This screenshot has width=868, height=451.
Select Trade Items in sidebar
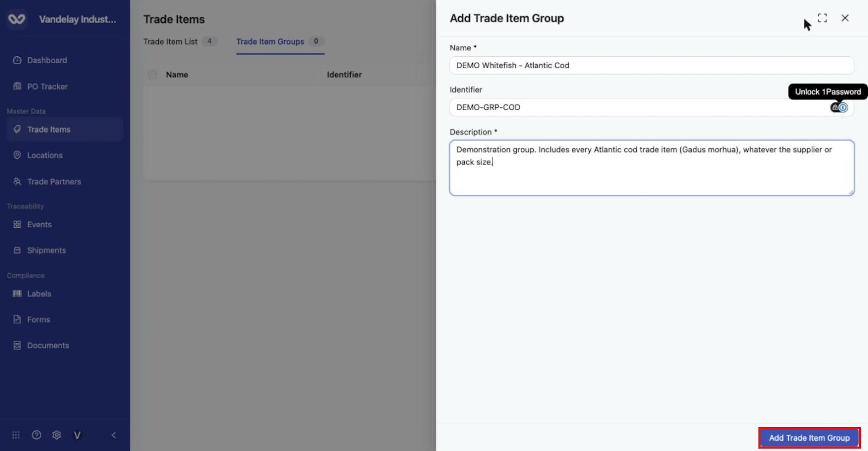pos(64,129)
